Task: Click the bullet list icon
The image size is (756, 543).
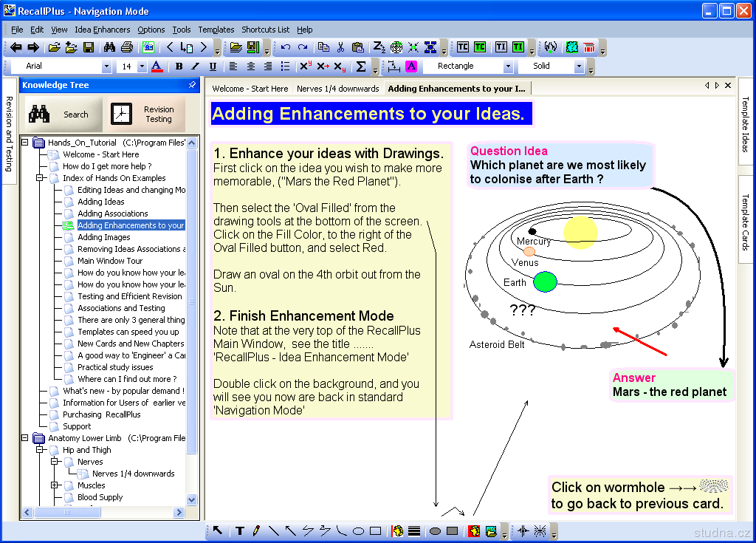Action: pyautogui.click(x=286, y=66)
